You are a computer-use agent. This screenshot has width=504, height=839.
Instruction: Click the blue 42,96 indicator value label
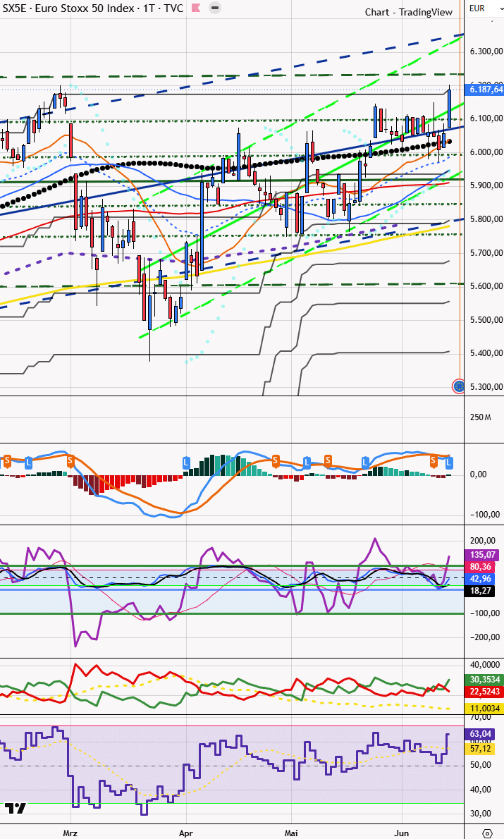point(481,579)
